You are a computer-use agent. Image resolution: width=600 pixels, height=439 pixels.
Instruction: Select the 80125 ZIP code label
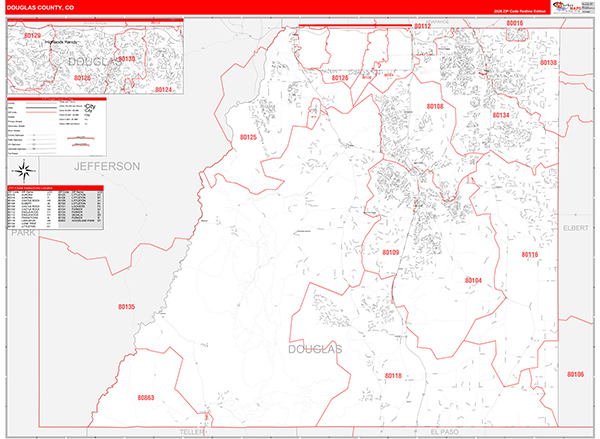tap(248, 137)
